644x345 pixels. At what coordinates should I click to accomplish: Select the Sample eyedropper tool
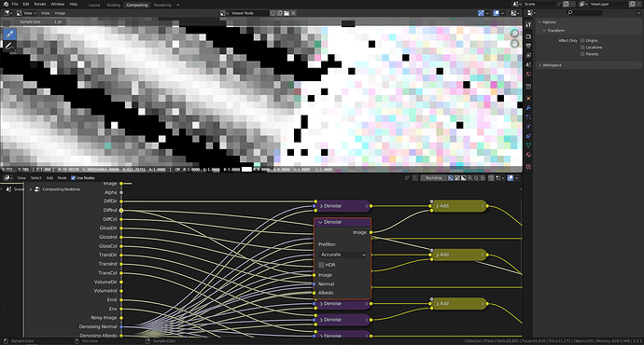pyautogui.click(x=9, y=34)
